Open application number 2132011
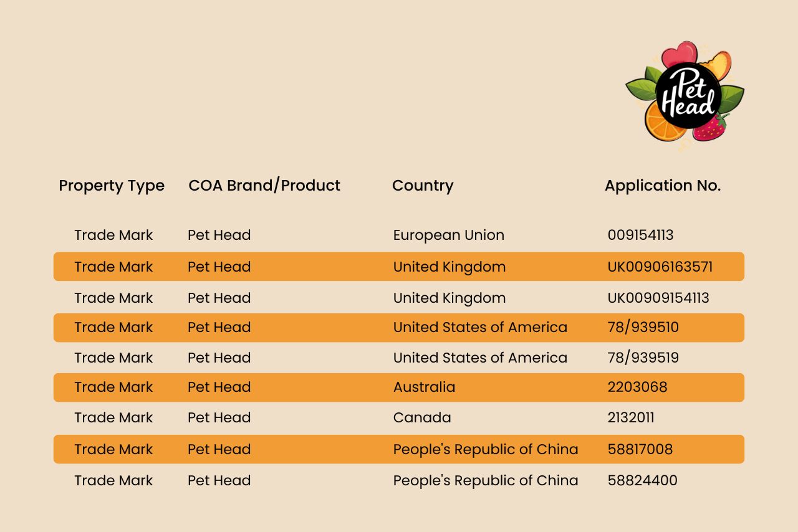This screenshot has width=798, height=532. (x=631, y=418)
